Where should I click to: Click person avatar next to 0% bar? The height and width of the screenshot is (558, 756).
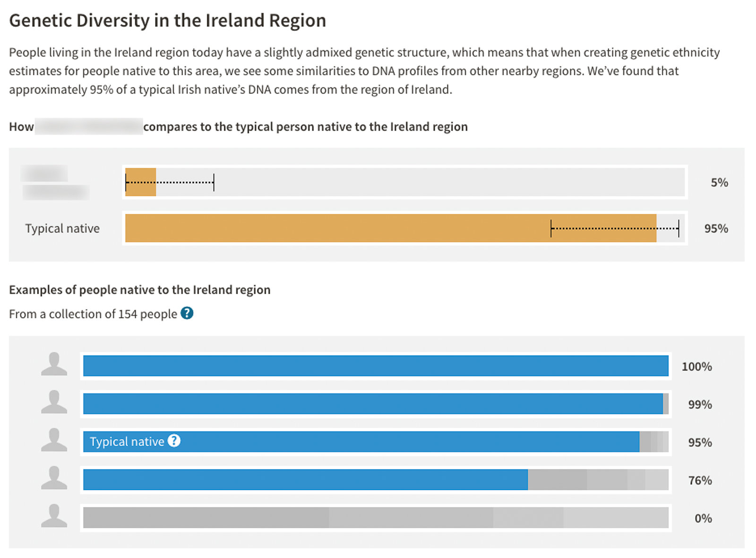54,516
